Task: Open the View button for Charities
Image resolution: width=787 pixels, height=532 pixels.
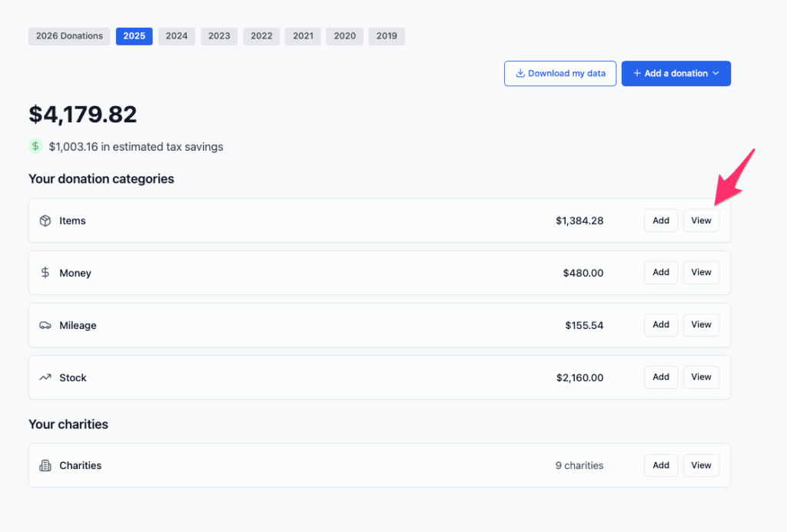Action: coord(701,465)
